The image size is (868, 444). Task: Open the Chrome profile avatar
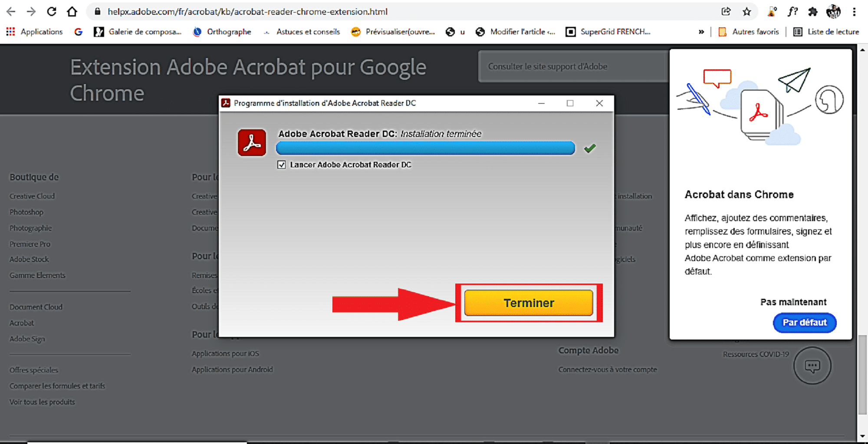833,12
